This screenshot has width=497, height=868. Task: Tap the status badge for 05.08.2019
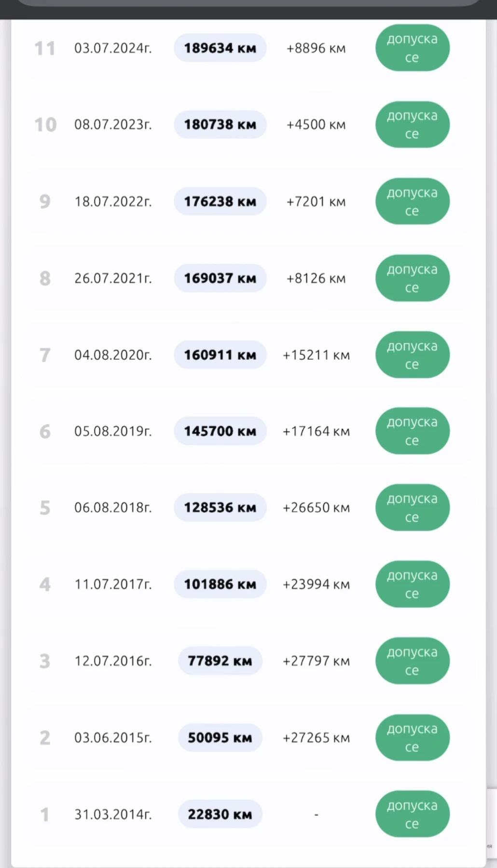[413, 431]
